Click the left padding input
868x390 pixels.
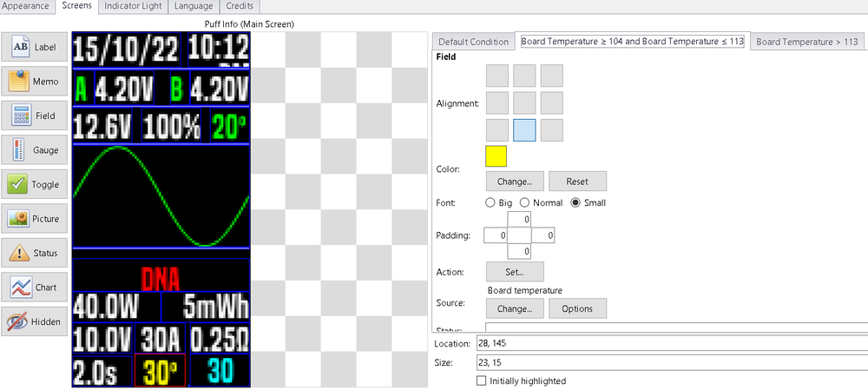496,235
